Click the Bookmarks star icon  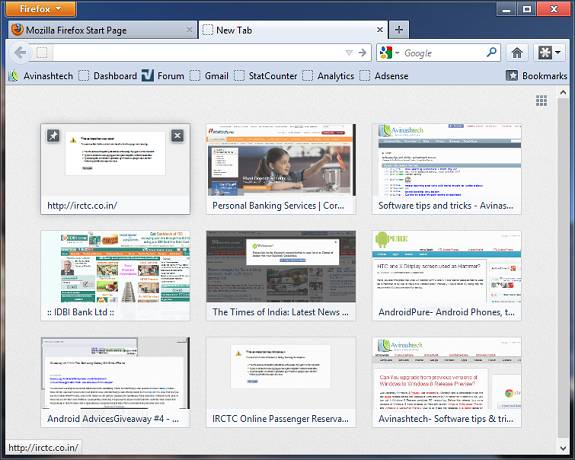click(512, 76)
